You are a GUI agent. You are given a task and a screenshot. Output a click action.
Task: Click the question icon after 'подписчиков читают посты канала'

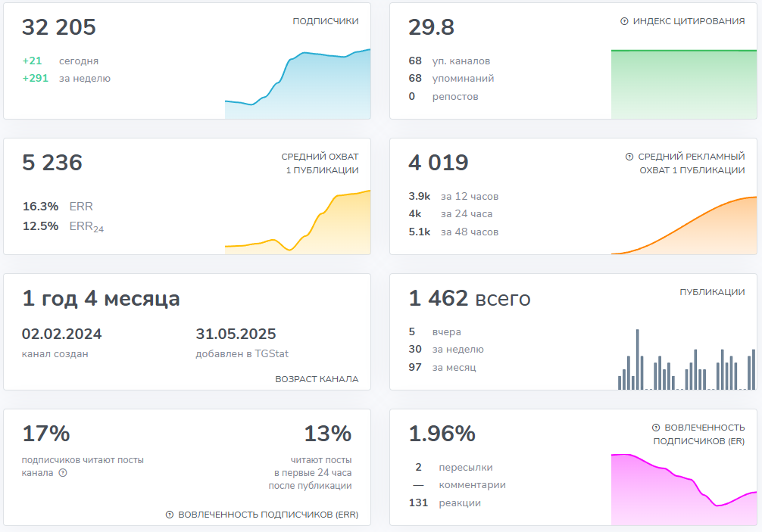63,472
